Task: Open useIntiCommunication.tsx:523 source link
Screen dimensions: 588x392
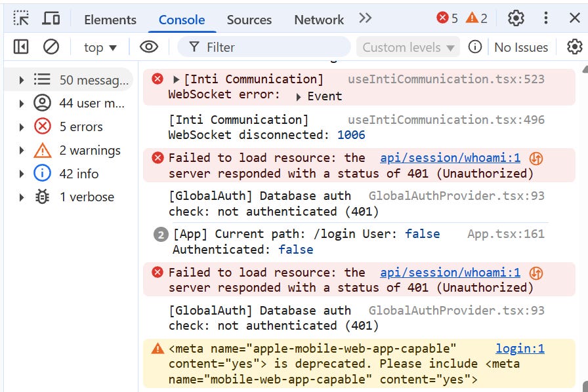Action: coord(446,79)
